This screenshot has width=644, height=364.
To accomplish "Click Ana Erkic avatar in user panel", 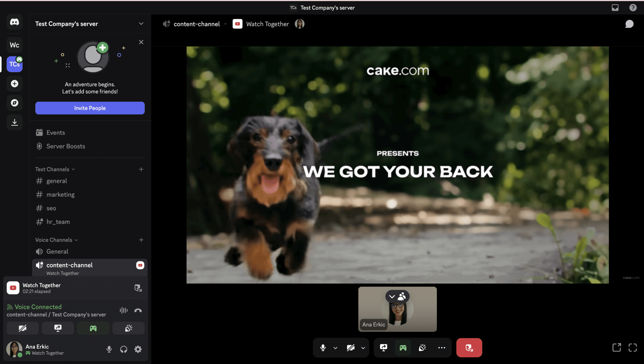I will coord(14,349).
